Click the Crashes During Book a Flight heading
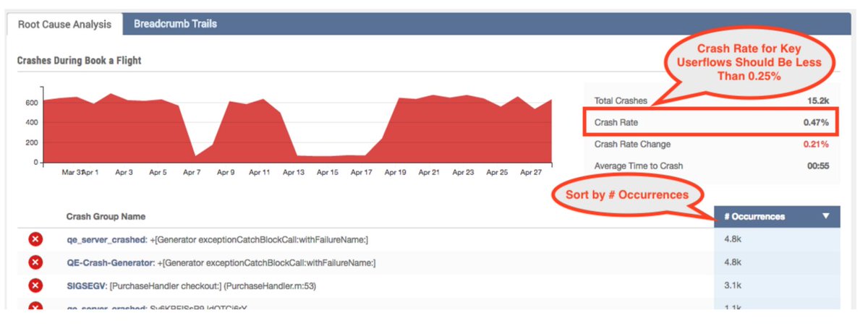868x326 pixels. [x=79, y=61]
